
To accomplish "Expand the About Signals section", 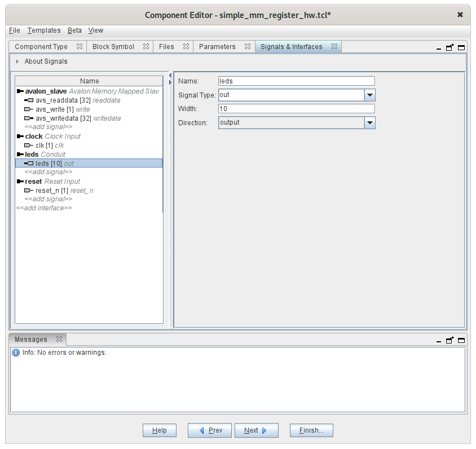I will click(17, 61).
